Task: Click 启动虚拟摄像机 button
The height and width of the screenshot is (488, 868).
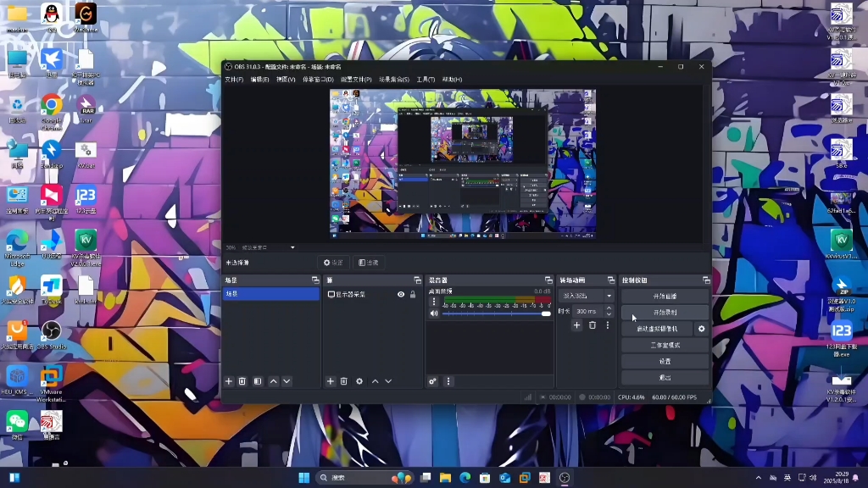Action: point(657,329)
